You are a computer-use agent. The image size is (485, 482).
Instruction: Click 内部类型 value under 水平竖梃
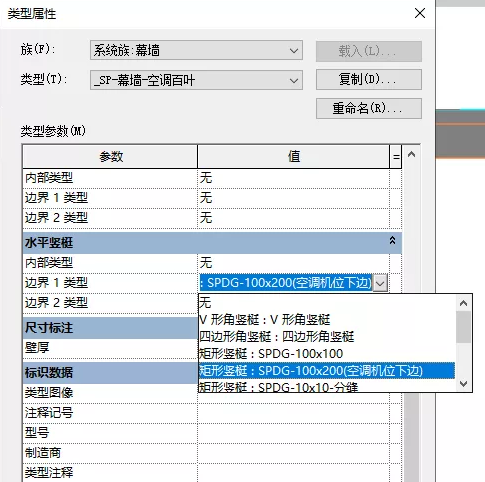click(x=293, y=263)
